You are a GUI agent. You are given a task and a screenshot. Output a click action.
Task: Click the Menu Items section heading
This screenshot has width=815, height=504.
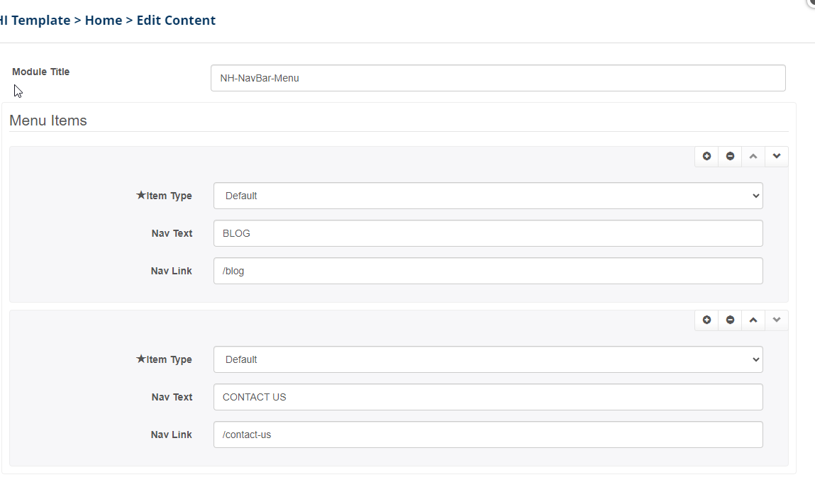48,121
